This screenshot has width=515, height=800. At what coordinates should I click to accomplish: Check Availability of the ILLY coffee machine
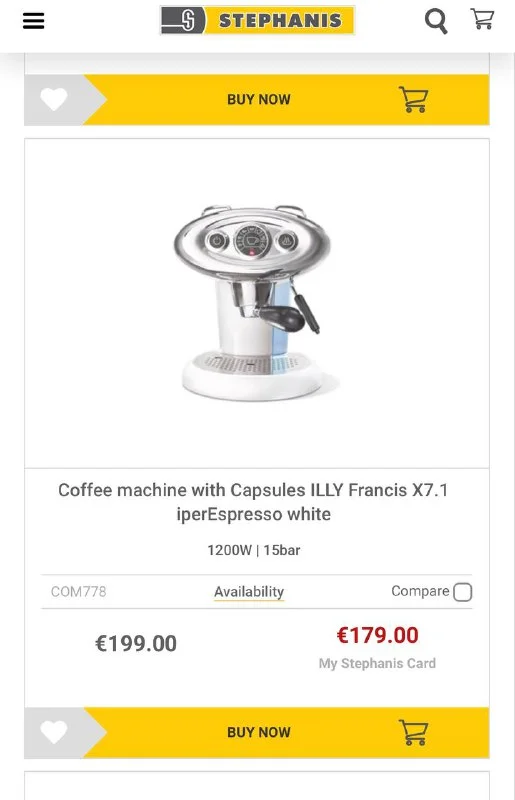coord(249,592)
